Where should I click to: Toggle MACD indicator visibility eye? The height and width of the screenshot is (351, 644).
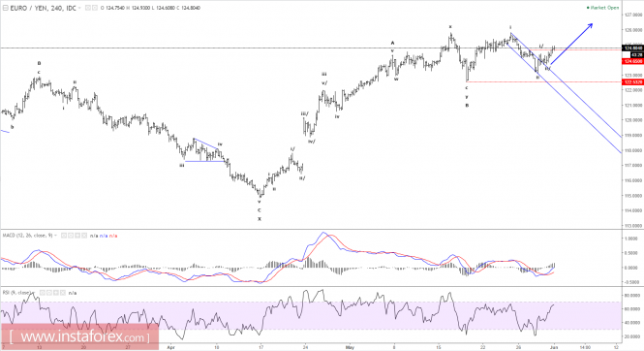click(x=64, y=236)
